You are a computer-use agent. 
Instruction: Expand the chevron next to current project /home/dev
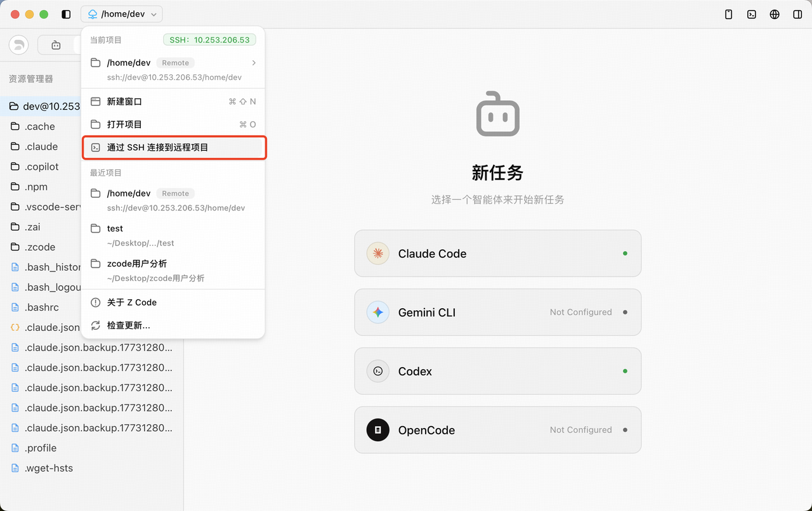point(253,62)
